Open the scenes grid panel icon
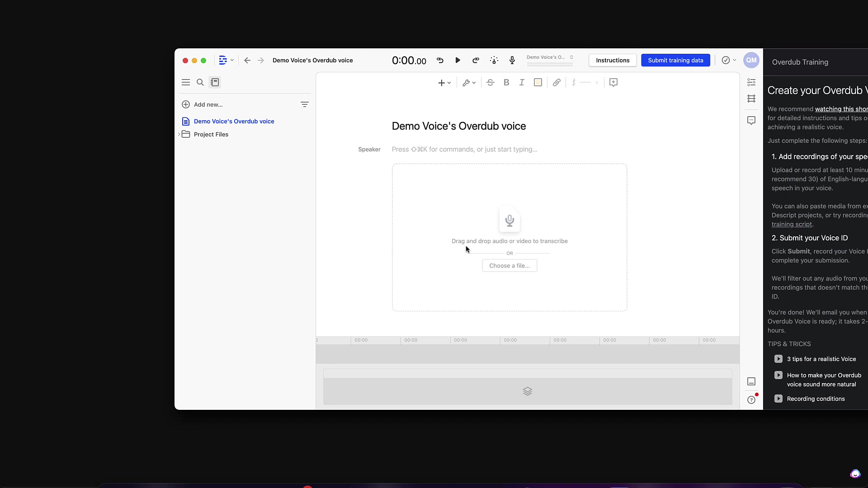This screenshot has width=868, height=488. tap(751, 99)
